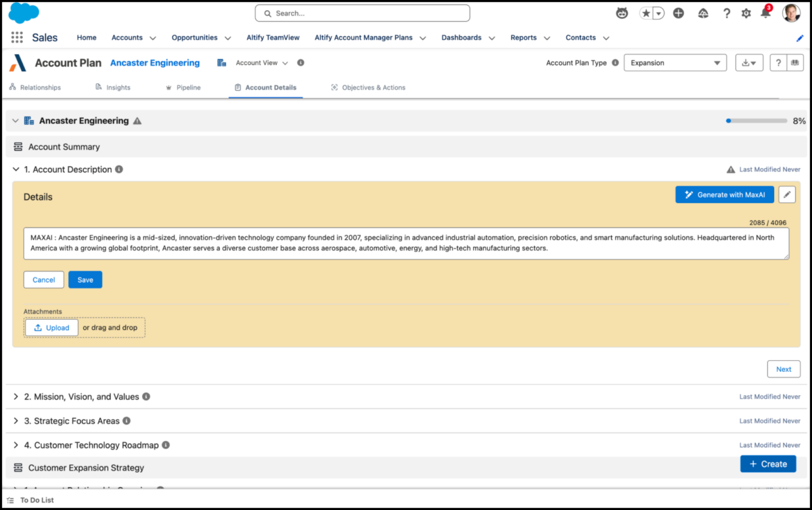Expand 2. Mission, Vision, and Values
The image size is (812, 510).
pos(16,397)
